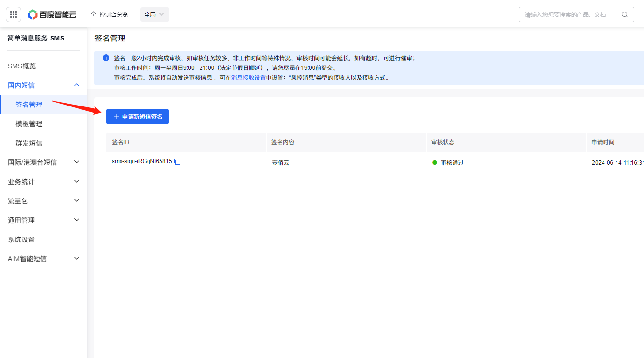Viewport: 644px width, 358px height.
Task: Click the Baidu AI Cloud logo
Action: click(52, 14)
